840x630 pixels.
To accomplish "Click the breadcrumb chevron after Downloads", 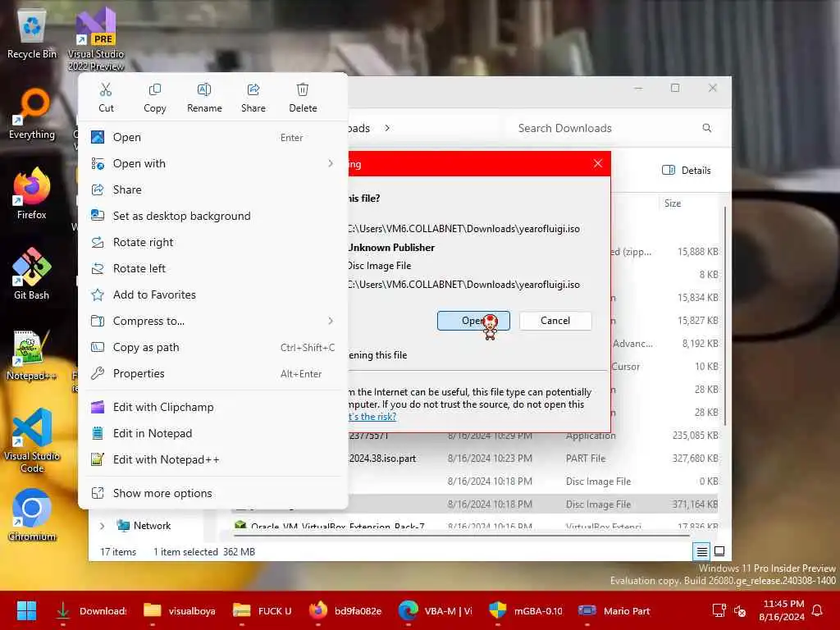I will (387, 128).
